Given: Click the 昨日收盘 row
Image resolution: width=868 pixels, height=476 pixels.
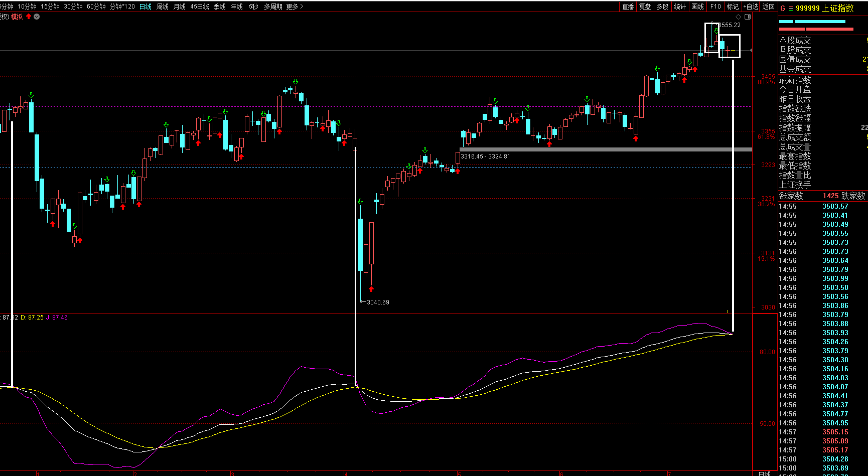Looking at the screenshot, I should point(823,99).
